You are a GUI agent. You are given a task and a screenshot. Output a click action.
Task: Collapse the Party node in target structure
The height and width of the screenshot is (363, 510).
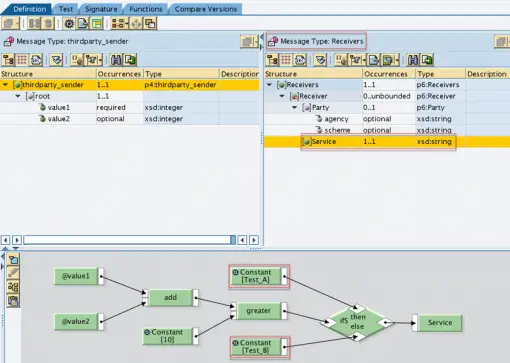(x=295, y=108)
